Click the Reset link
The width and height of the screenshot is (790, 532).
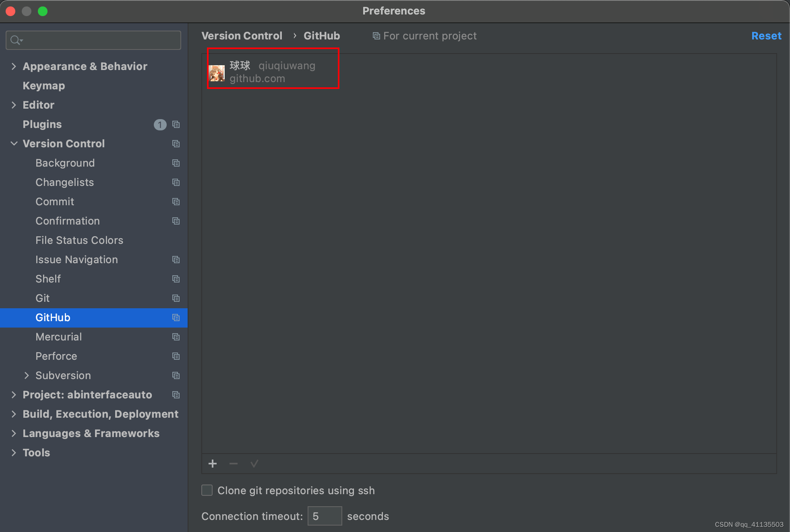click(x=766, y=36)
